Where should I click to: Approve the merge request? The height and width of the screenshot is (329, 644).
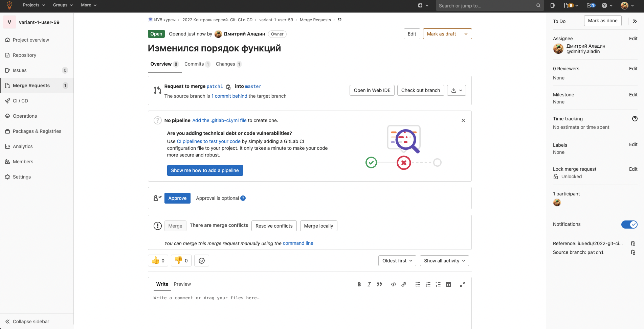(177, 198)
